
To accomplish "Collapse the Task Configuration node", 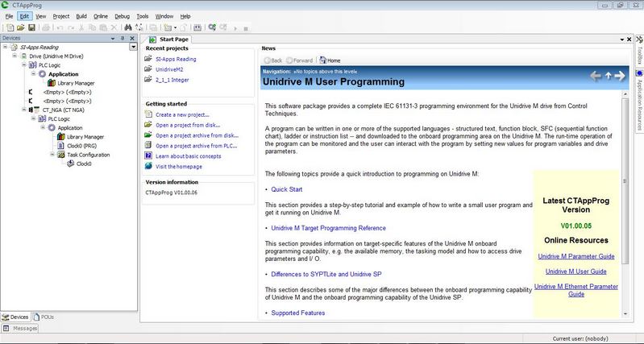I will pyautogui.click(x=52, y=155).
